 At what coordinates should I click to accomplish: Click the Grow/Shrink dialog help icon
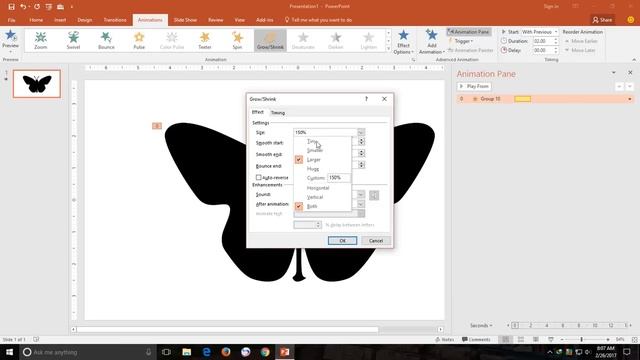click(366, 99)
